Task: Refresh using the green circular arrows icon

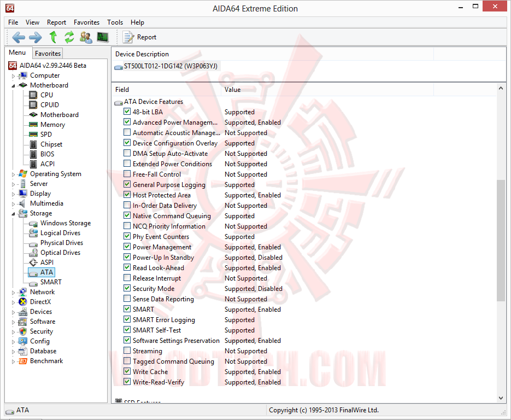Action: click(x=69, y=37)
